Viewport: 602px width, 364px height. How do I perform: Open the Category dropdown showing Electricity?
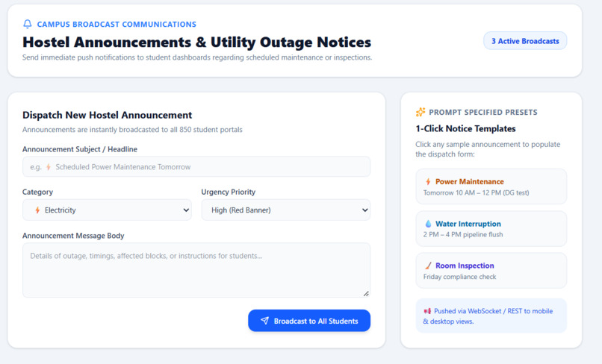point(107,210)
